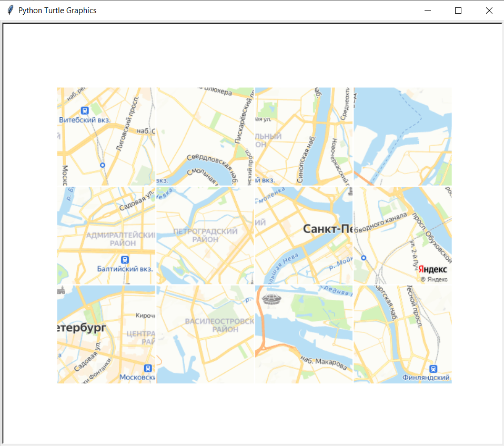Click the 'АДМИРАЛТЕЙСКИЙ РАЙОН' district label
This screenshot has height=446, width=504.
(x=121, y=239)
